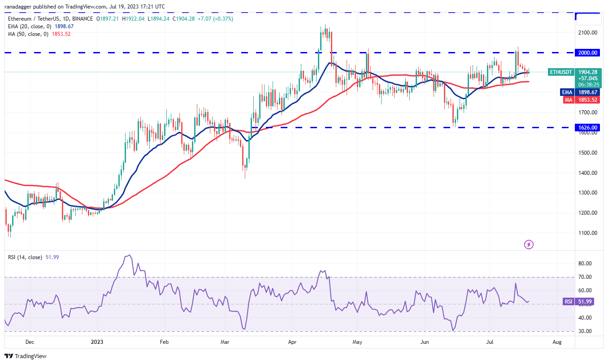This screenshot has width=608, height=364.
Task: Click the 51.99 RSI value on right axis
Action: (x=585, y=302)
